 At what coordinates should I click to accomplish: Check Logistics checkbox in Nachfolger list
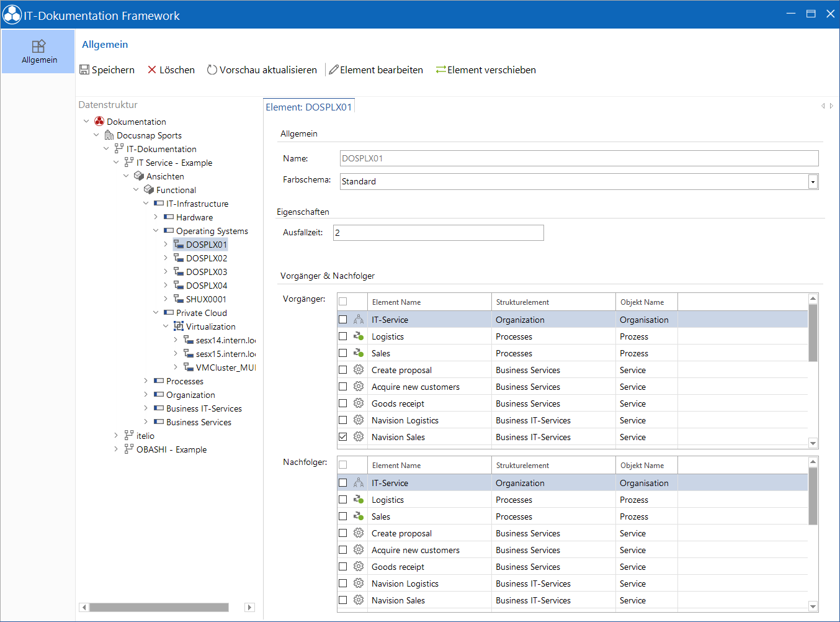point(342,499)
